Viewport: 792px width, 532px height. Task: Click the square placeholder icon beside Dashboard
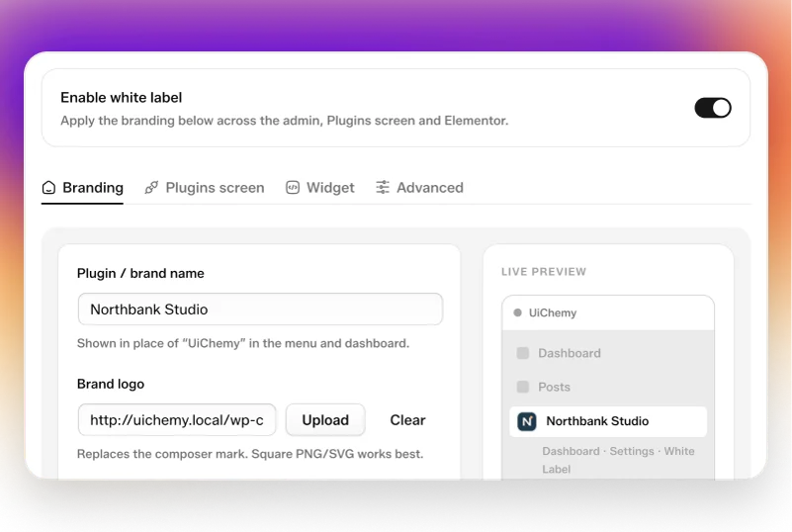[x=523, y=353]
